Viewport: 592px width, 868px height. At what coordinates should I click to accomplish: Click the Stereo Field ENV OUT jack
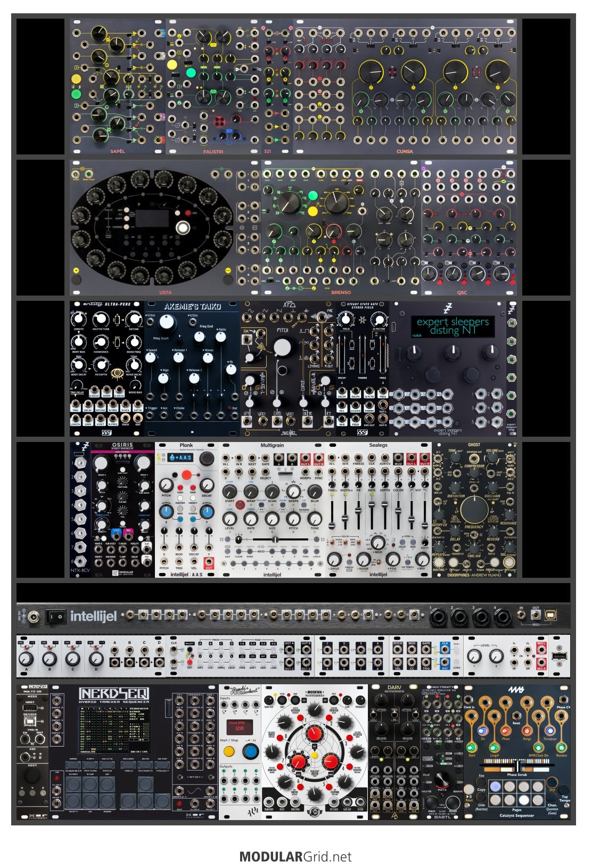pos(369,419)
